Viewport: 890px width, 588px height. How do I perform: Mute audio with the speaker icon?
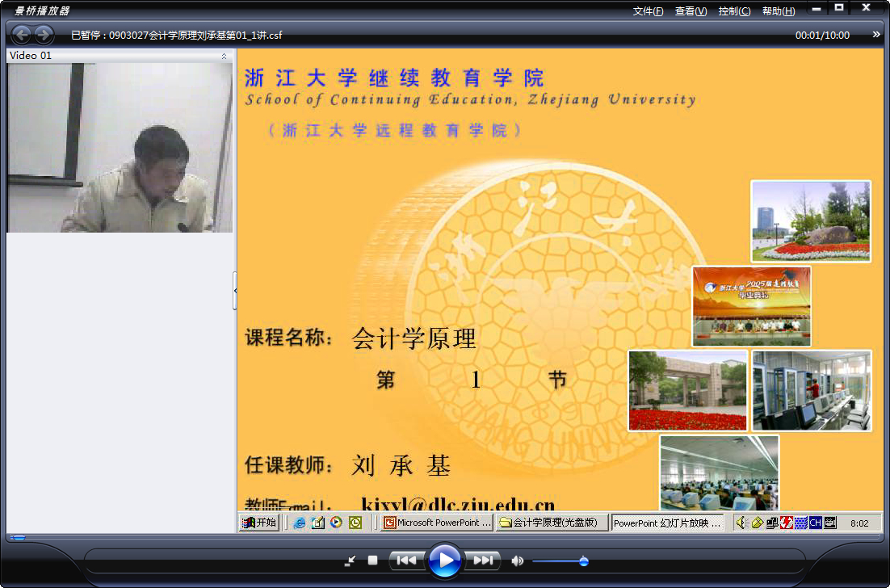coord(517,561)
